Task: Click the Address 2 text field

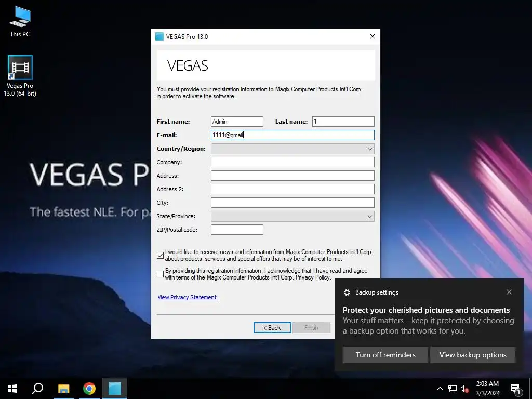Action: coord(292,189)
